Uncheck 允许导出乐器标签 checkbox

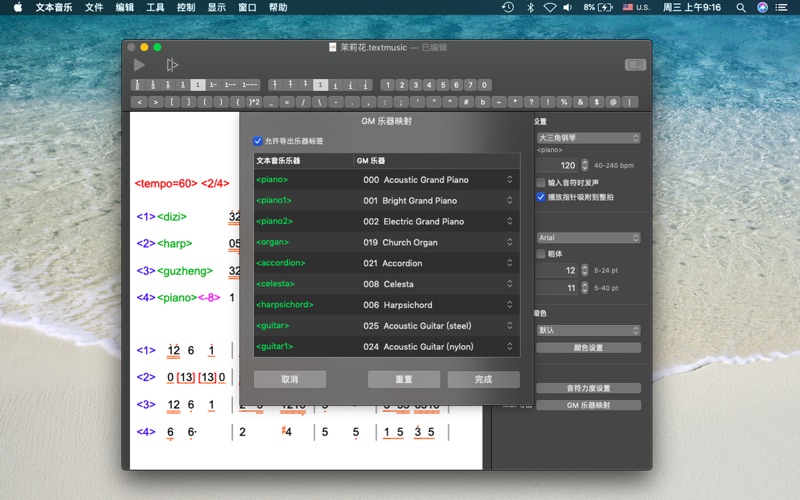(x=258, y=141)
